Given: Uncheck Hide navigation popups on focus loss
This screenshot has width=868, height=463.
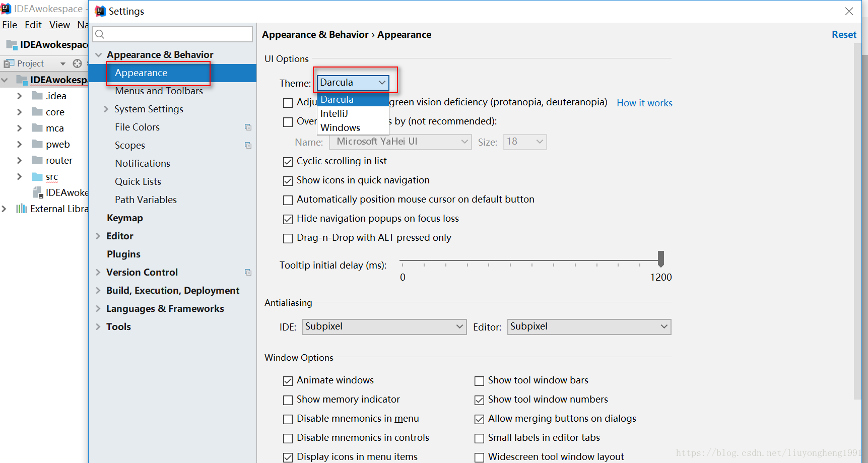Looking at the screenshot, I should pyautogui.click(x=288, y=219).
